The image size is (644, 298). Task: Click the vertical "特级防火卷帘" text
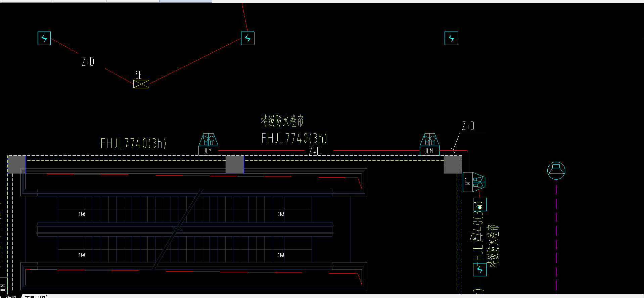pos(493,246)
